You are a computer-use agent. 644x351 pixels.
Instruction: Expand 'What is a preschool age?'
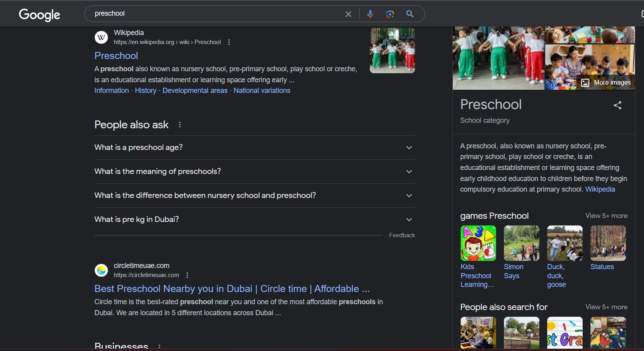[x=255, y=148]
